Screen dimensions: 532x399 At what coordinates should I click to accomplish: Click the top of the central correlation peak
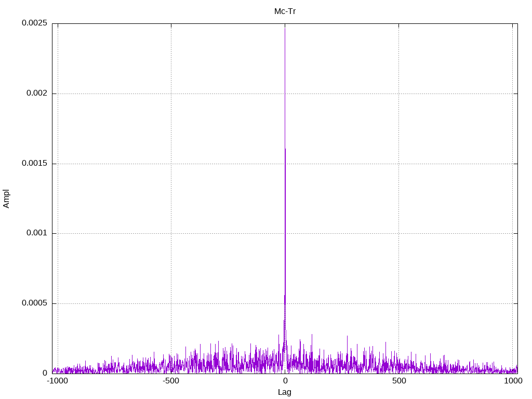285,29
